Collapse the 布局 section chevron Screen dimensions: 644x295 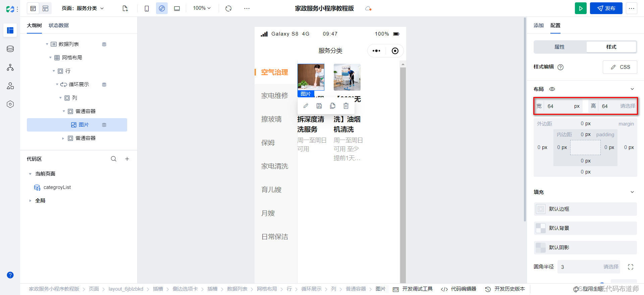(632, 89)
